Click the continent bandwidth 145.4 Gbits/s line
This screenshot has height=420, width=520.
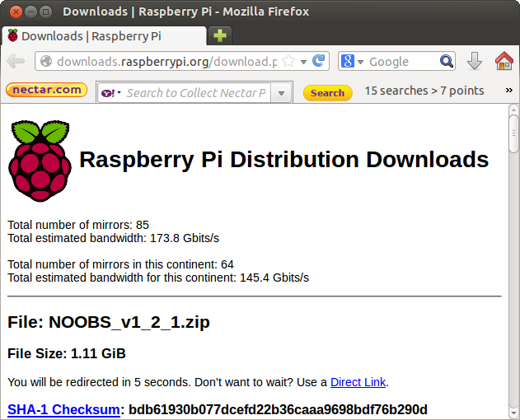158,278
